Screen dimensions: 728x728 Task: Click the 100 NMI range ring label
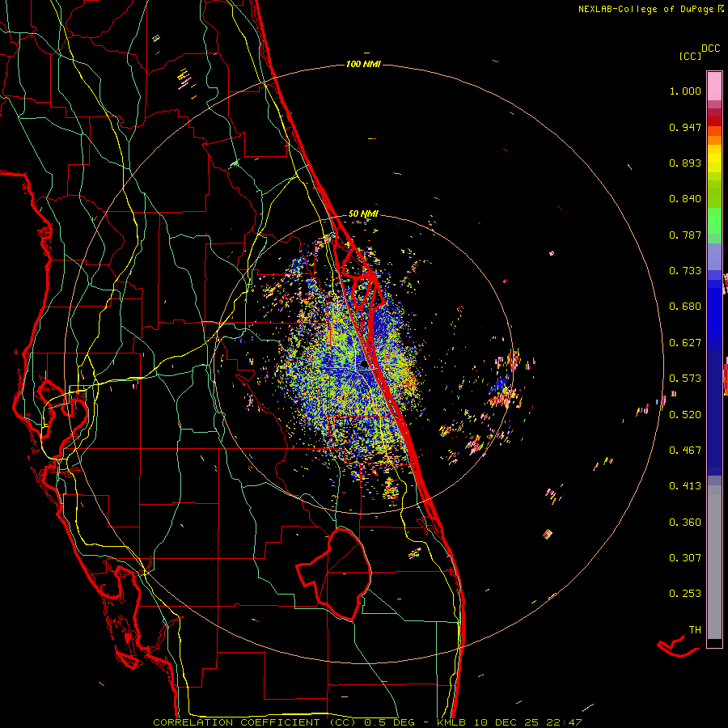point(363,64)
